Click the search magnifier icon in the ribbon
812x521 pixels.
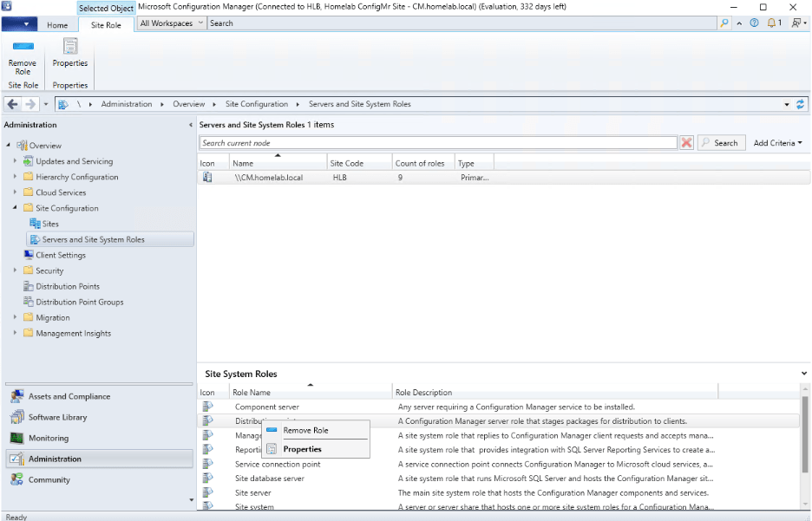pos(724,23)
